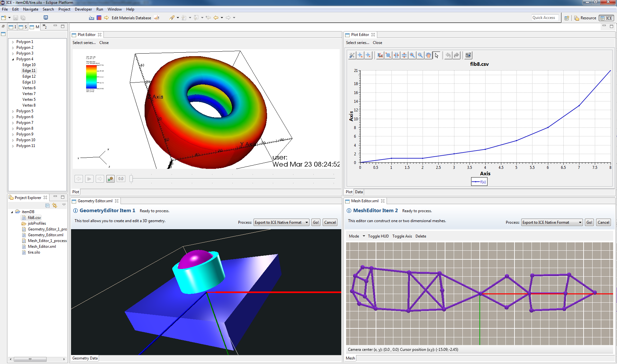
Task: Click Select series... in the left Plot Editor
Action: pos(84,42)
